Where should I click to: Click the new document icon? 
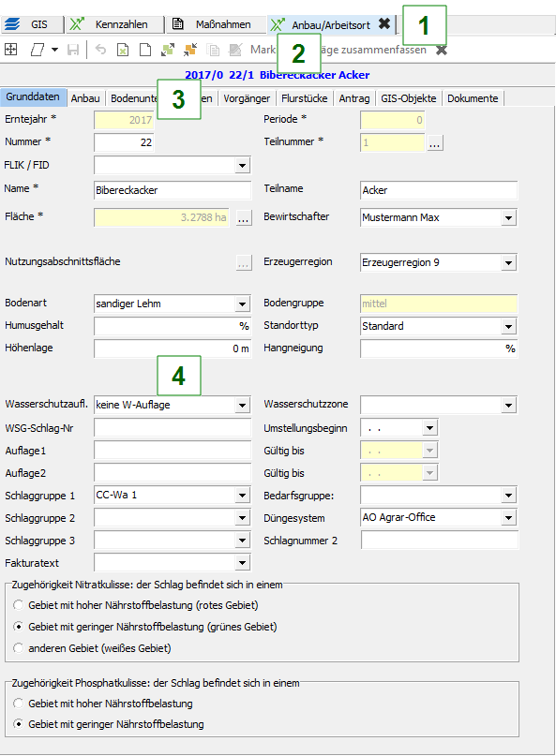click(144, 50)
